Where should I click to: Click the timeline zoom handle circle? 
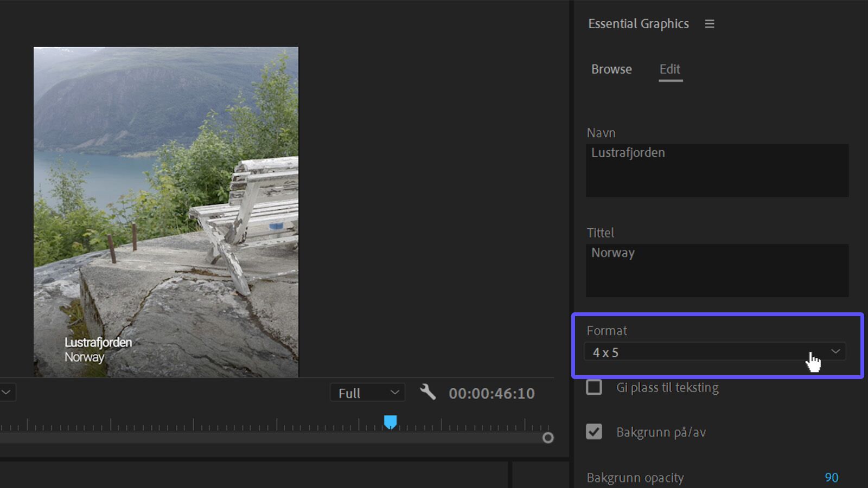coord(548,438)
